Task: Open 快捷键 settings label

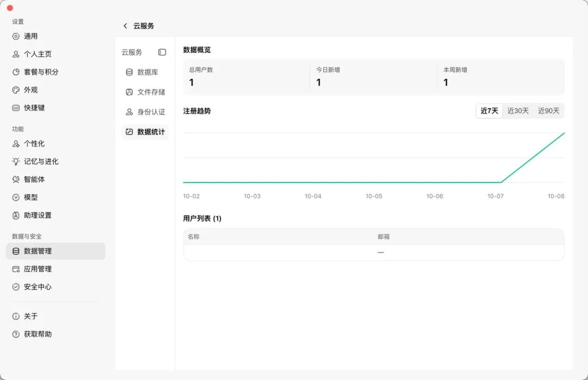Action: tap(34, 108)
